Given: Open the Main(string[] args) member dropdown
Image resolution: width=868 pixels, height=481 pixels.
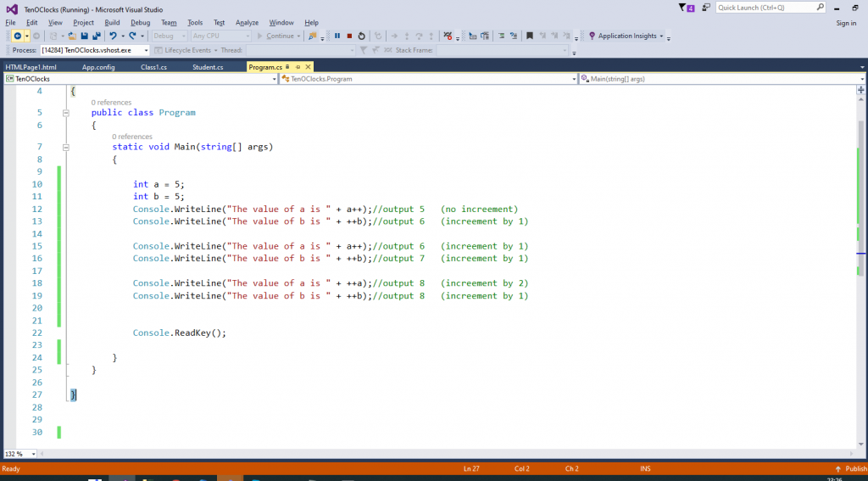Looking at the screenshot, I should coord(863,79).
